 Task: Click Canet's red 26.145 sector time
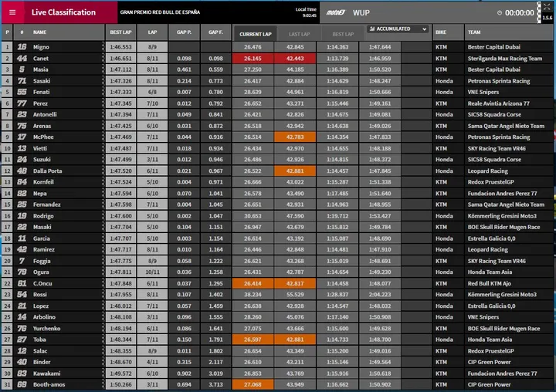(253, 58)
